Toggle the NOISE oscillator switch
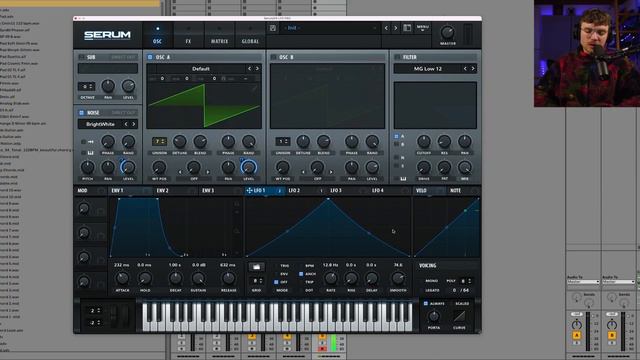Viewport: 640px width, 360px height. (x=82, y=113)
